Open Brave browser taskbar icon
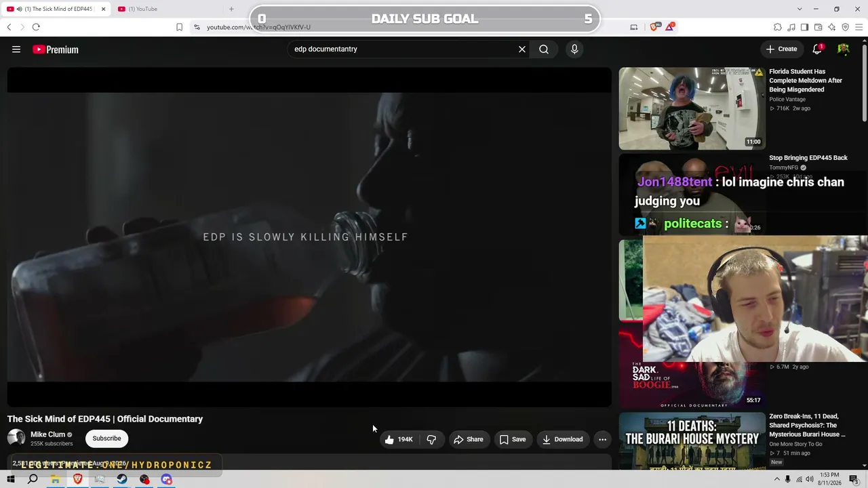868x488 pixels. point(77,479)
